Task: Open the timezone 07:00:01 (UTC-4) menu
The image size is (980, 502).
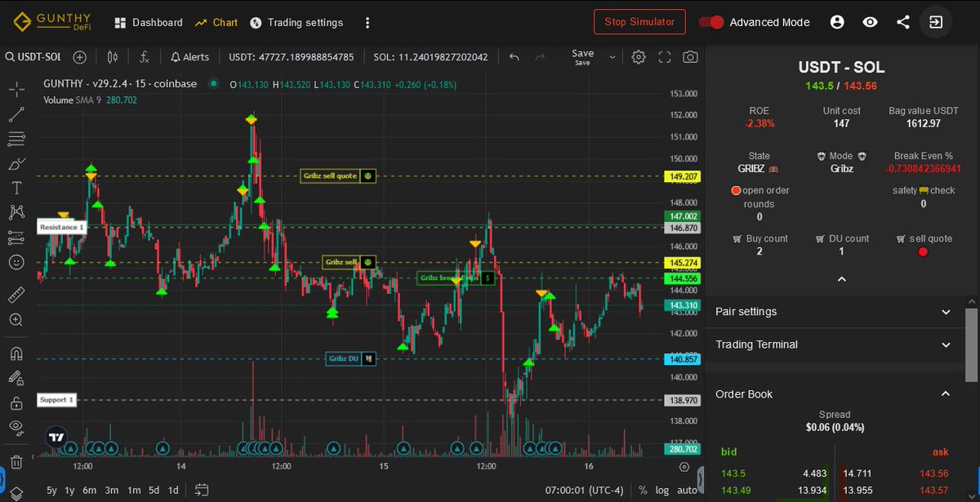Action: pos(583,491)
